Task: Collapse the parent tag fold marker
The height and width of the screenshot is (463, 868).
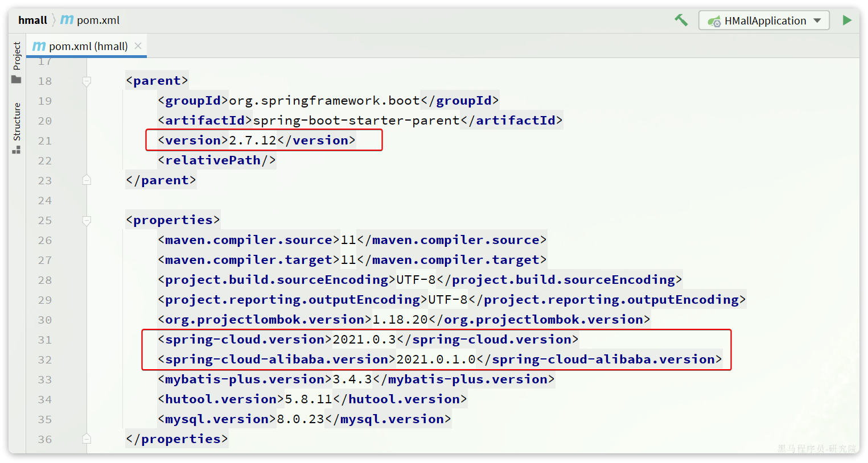Action: [x=87, y=81]
